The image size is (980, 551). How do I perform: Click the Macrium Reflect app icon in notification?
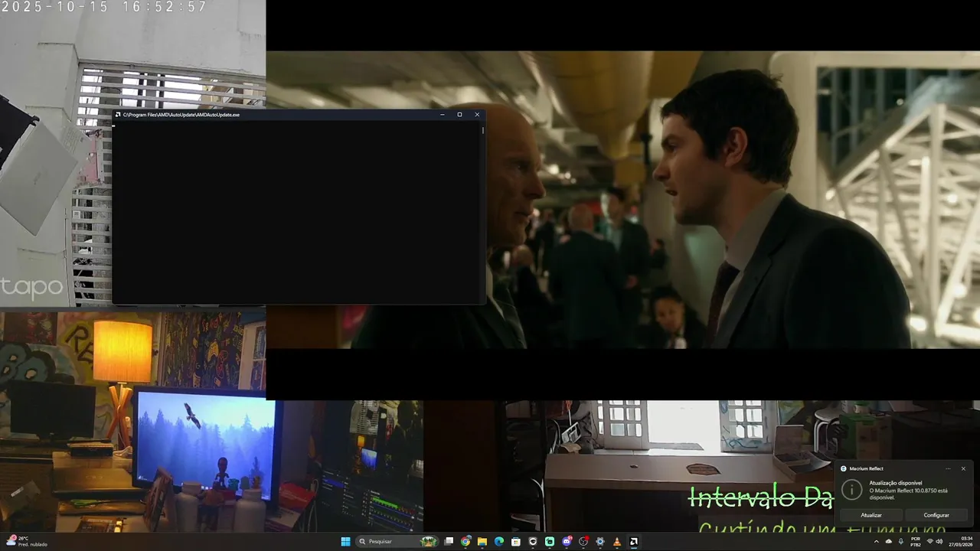point(844,468)
